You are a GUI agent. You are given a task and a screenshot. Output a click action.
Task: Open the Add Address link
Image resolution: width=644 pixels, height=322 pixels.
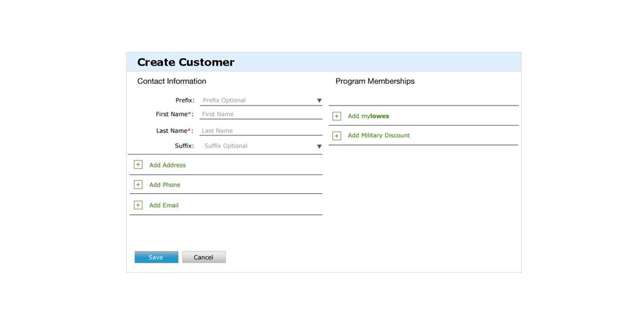coord(167,165)
